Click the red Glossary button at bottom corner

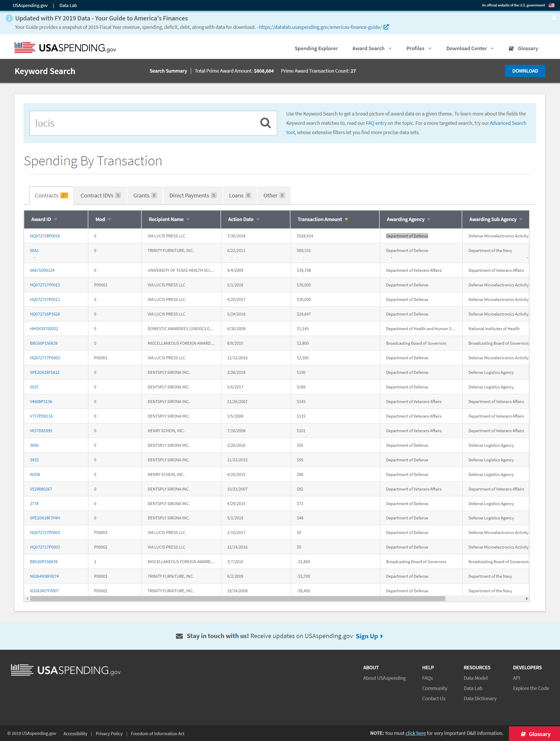(535, 734)
